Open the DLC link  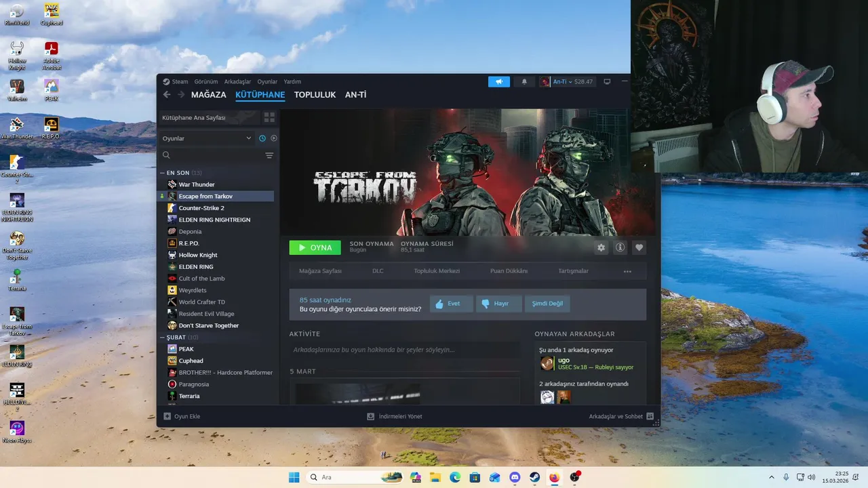pos(378,271)
